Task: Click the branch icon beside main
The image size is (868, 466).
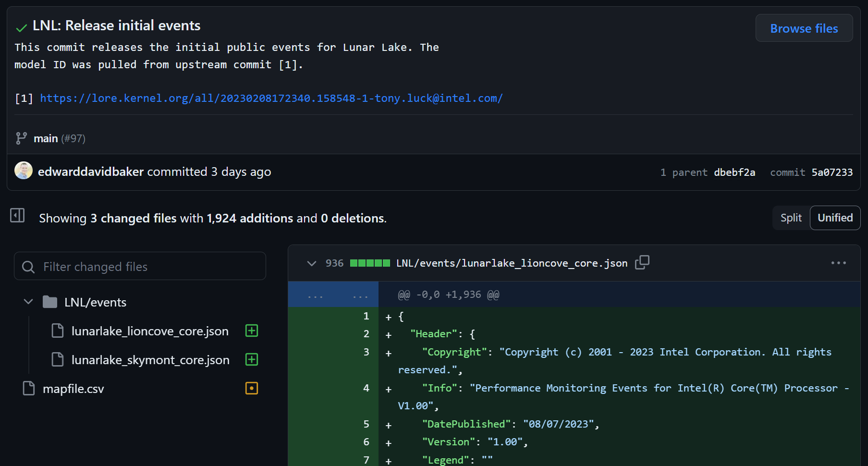Action: pos(21,138)
